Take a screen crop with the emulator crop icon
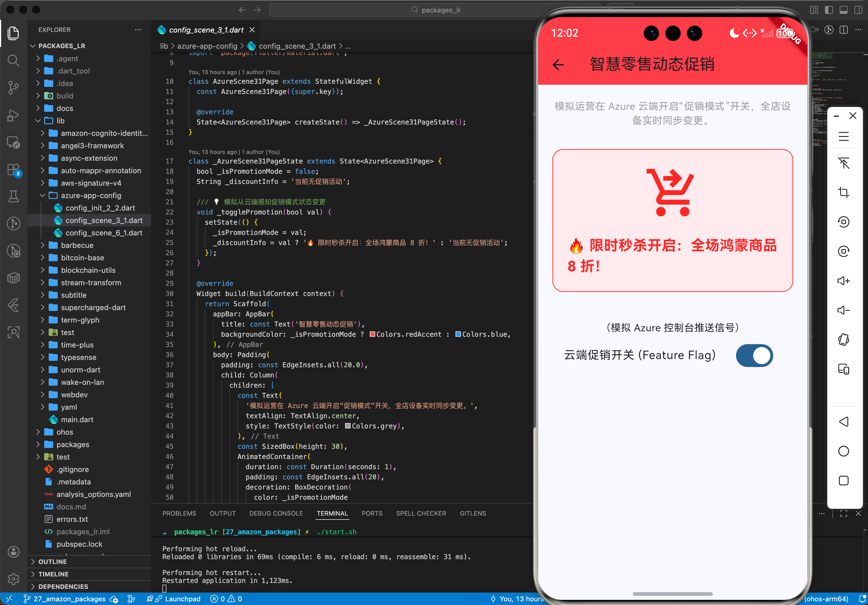The width and height of the screenshot is (868, 605). pos(843,192)
